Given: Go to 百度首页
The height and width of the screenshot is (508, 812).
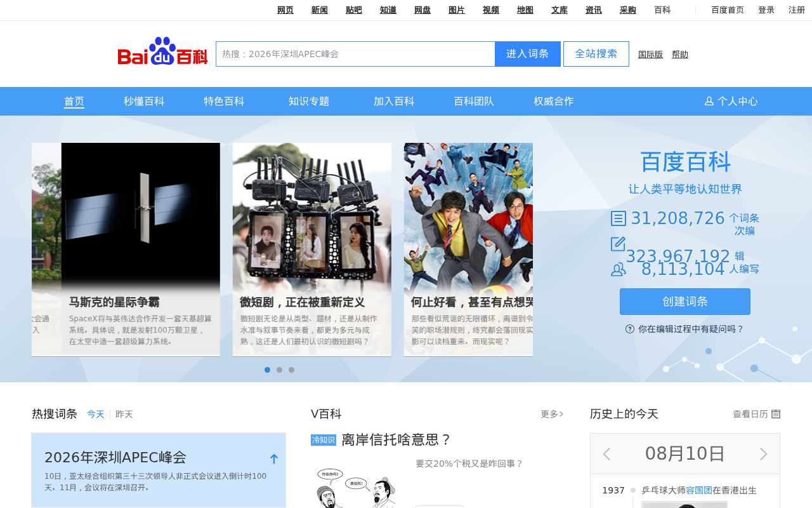Looking at the screenshot, I should coord(728,10).
